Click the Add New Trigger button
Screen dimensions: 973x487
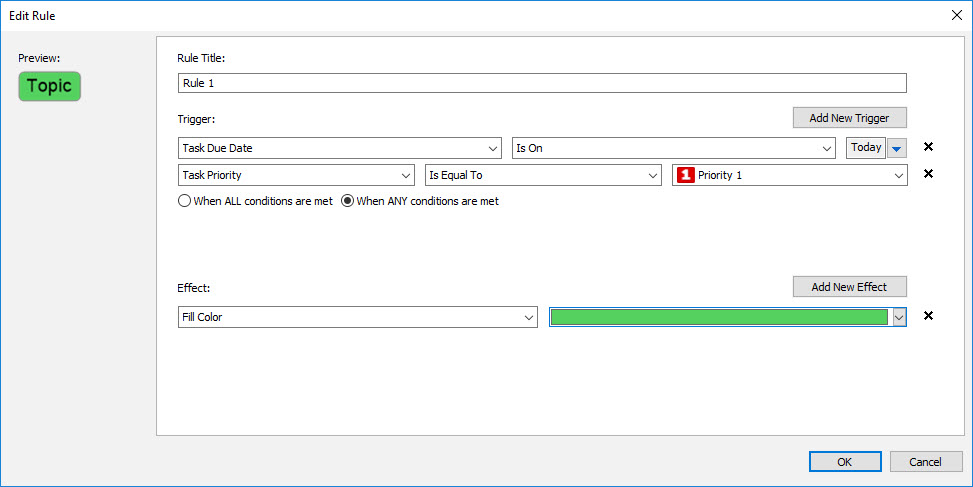click(x=849, y=118)
